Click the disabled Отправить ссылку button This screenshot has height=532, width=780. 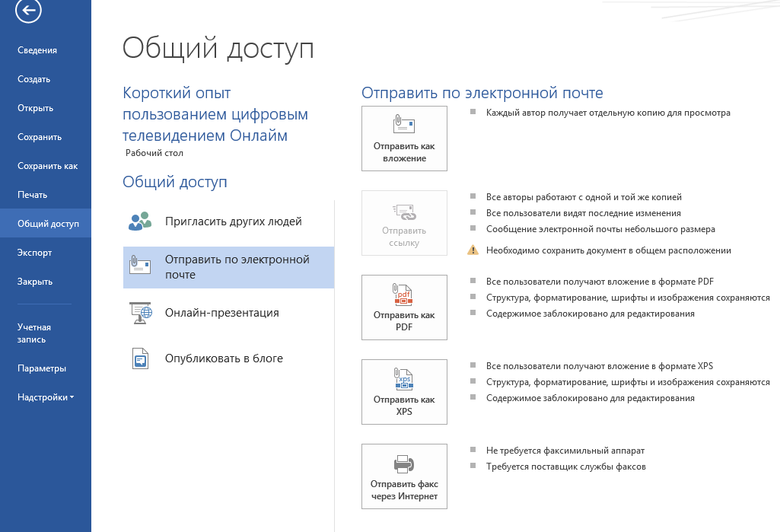(404, 223)
